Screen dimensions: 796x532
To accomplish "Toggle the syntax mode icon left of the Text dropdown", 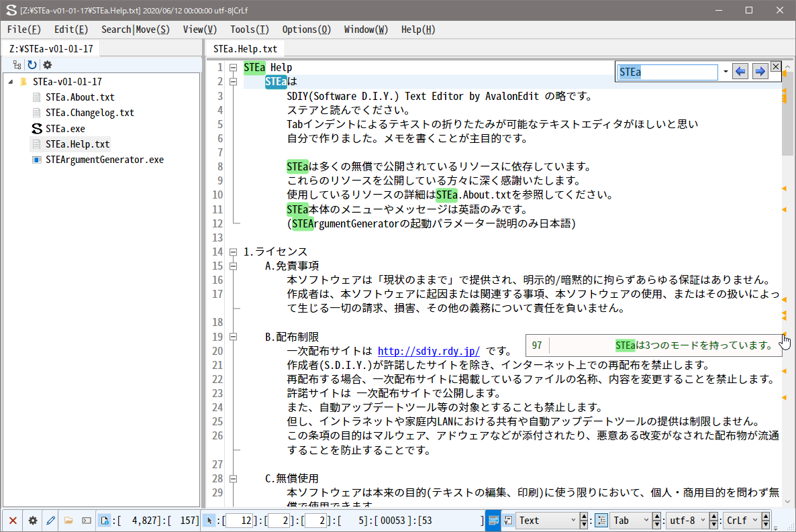I will click(x=508, y=521).
